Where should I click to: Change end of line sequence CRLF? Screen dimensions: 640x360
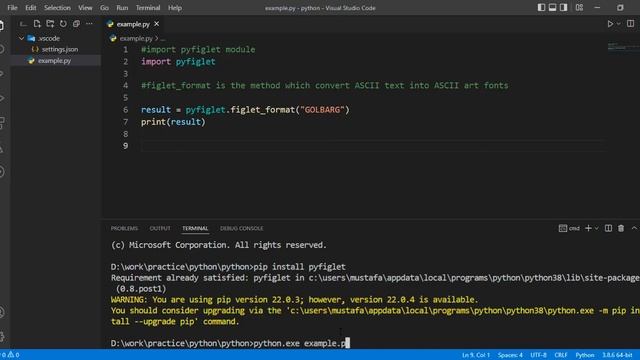(x=561, y=355)
